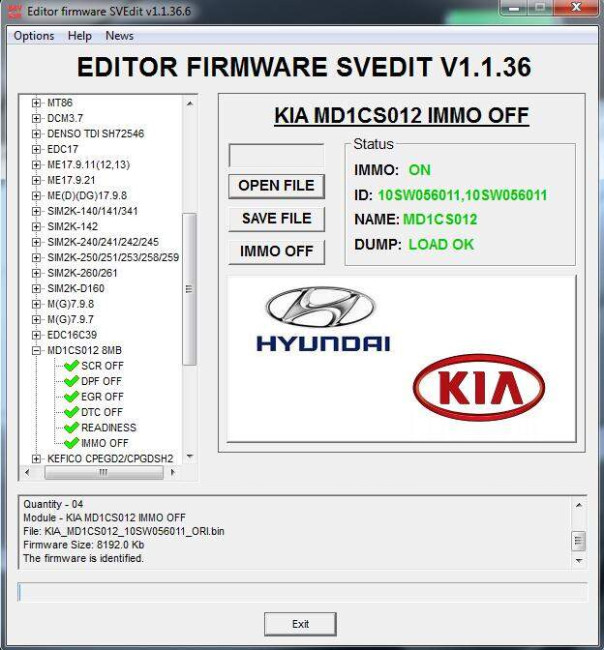Expand DENSO TDI SH72546 node
Viewport: 604px width, 650px height.
click(x=36, y=133)
